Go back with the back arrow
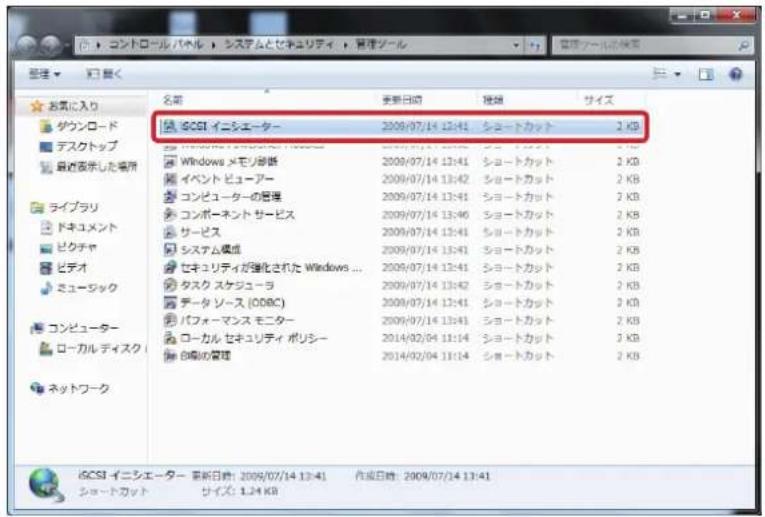Image resolution: width=765 pixels, height=517 pixels. click(26, 45)
